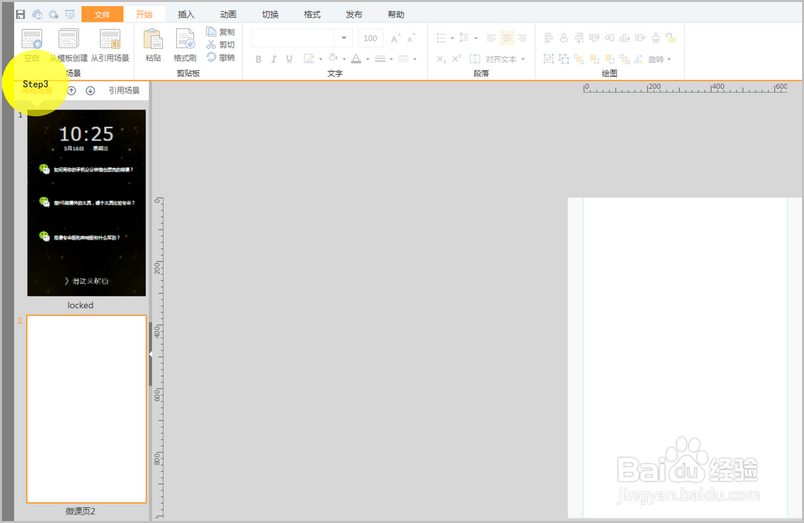Select the Format Painter (格式刷) tool

tap(185, 45)
